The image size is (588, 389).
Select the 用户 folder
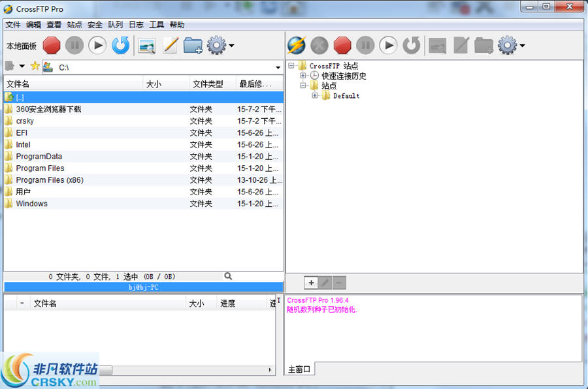(x=144, y=192)
